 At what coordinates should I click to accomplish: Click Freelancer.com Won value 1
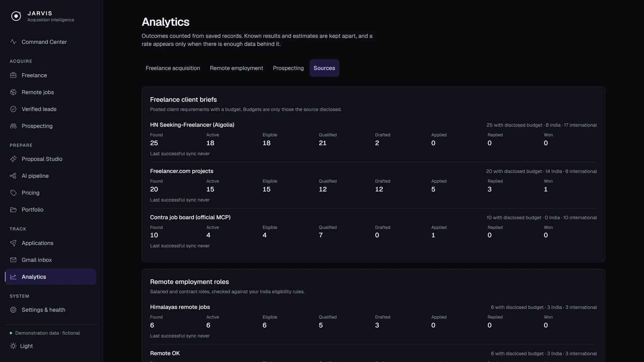[x=545, y=189]
